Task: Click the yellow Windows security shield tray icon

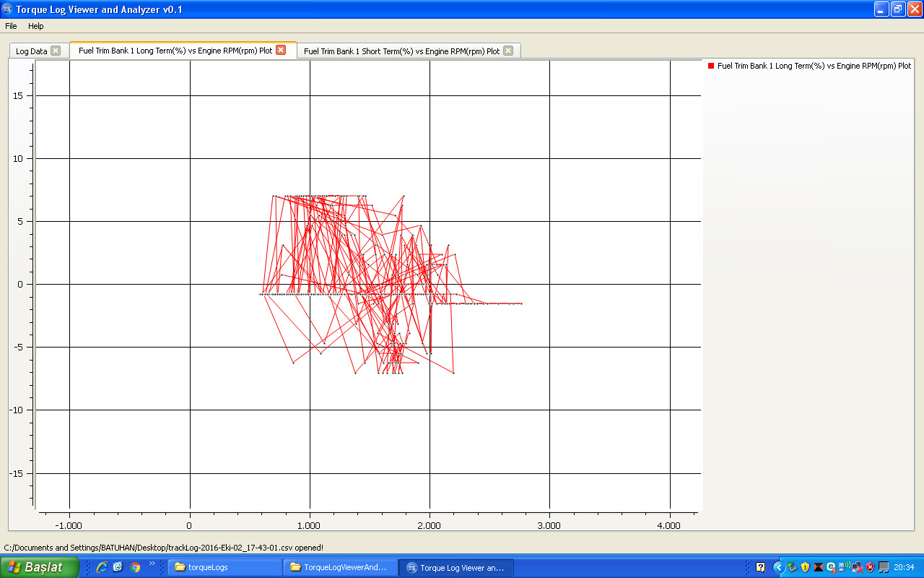Action: click(805, 567)
